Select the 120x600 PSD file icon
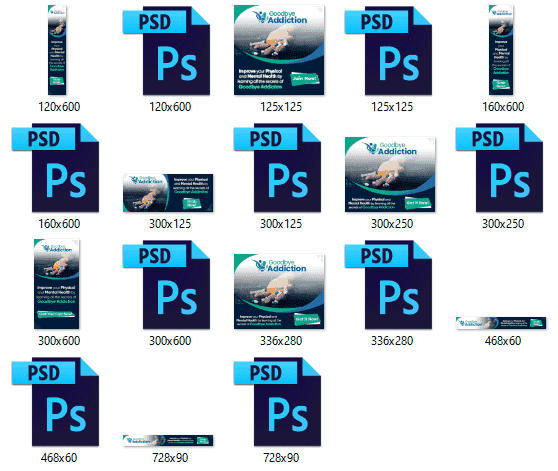This screenshot has width=558, height=471. tap(166, 51)
